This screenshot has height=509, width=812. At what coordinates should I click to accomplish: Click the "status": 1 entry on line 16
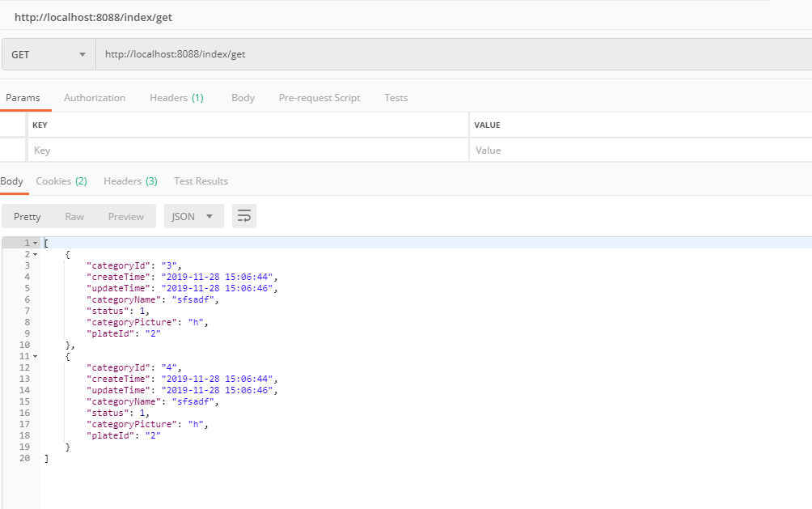[x=118, y=414]
